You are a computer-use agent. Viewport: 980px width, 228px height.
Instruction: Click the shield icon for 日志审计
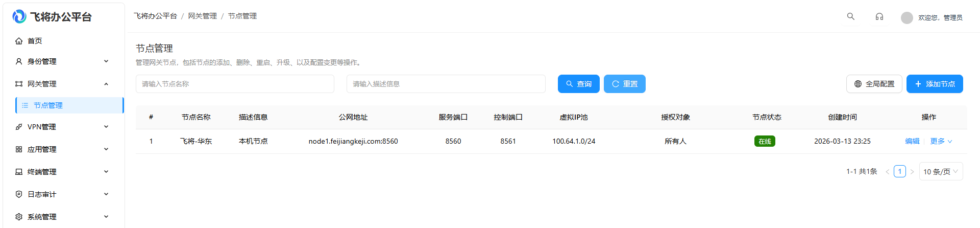[19, 194]
